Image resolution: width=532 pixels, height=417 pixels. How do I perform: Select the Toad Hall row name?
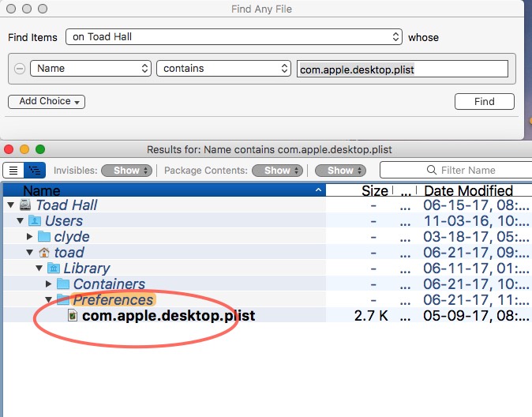[x=66, y=205]
